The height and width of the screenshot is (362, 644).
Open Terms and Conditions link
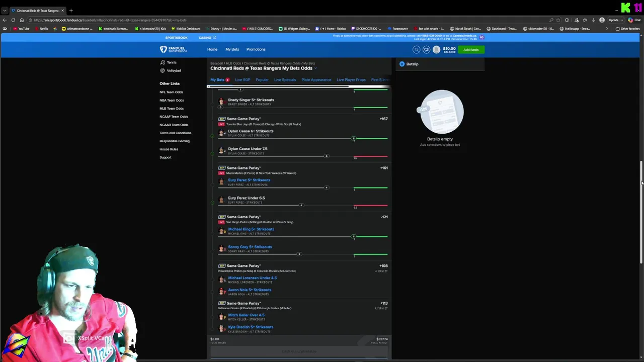click(175, 133)
